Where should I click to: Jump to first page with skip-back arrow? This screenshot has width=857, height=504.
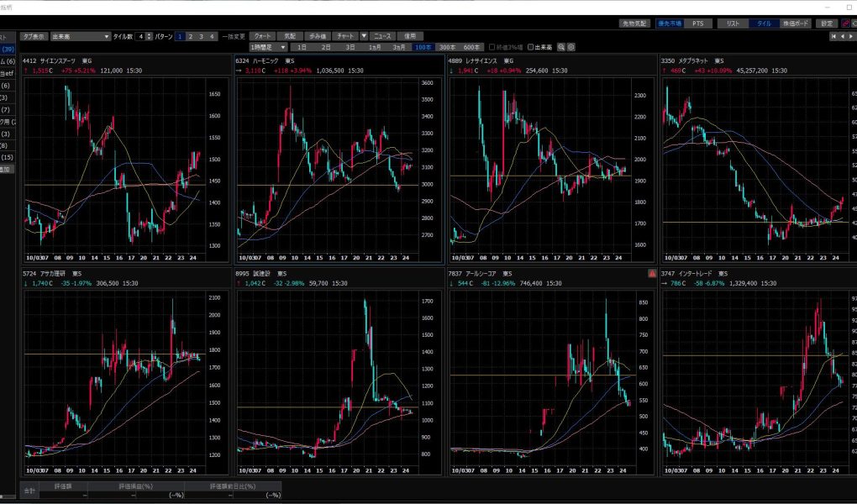point(833,37)
